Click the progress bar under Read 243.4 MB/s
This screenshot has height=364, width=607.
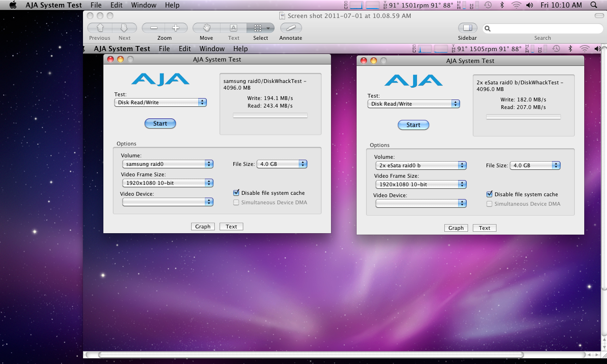click(270, 116)
